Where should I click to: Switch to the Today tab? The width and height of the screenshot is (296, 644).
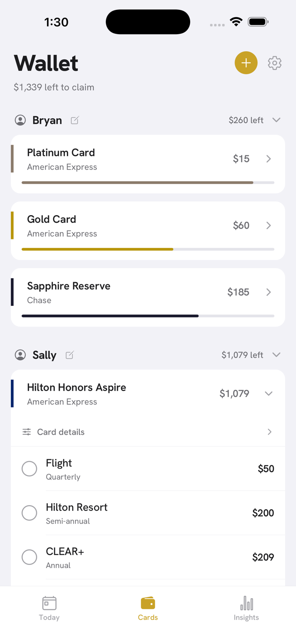49,609
